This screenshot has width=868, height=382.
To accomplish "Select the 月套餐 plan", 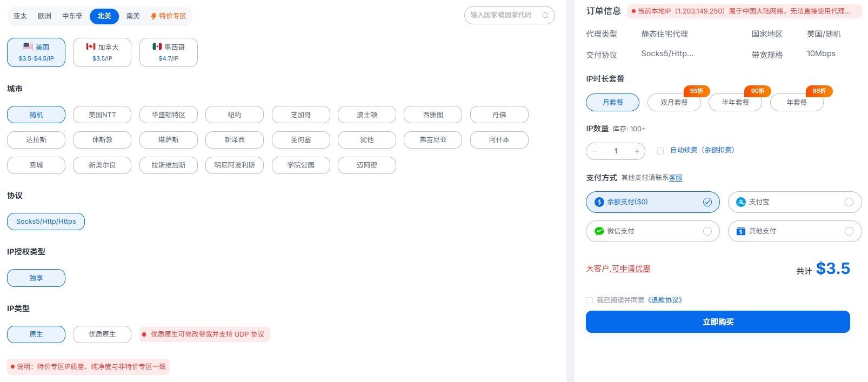I will [x=613, y=102].
